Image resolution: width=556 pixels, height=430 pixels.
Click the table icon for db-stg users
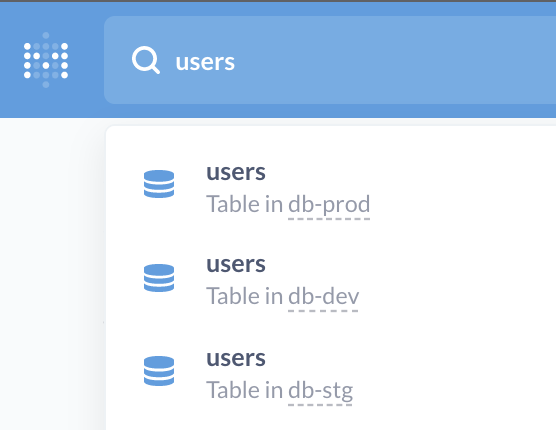(x=159, y=371)
